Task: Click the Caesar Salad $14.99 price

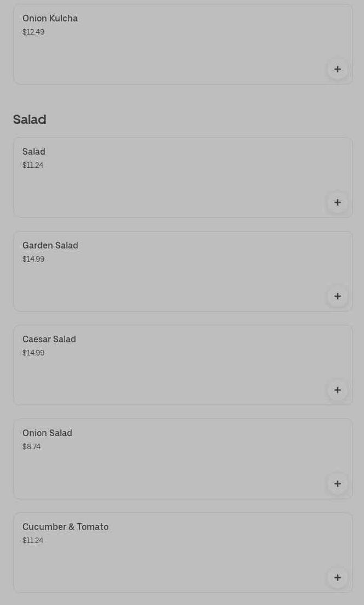Action: [33, 353]
